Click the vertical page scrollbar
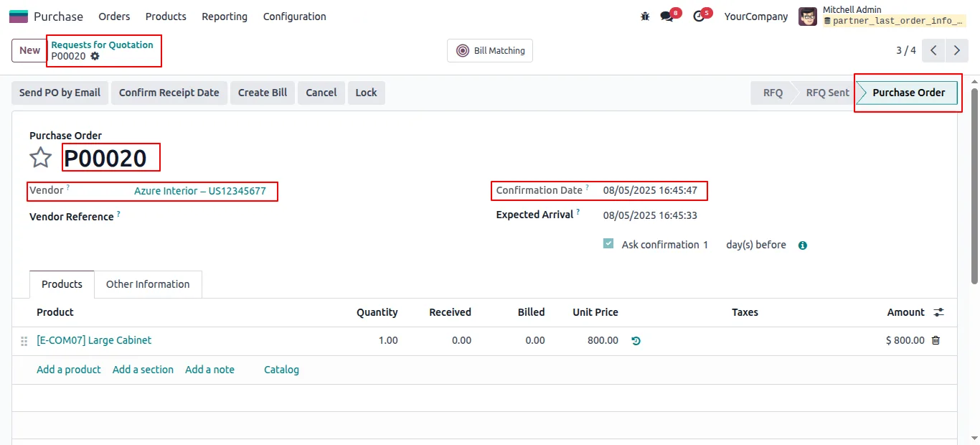Viewport: 980px width, 445px height. point(974,187)
